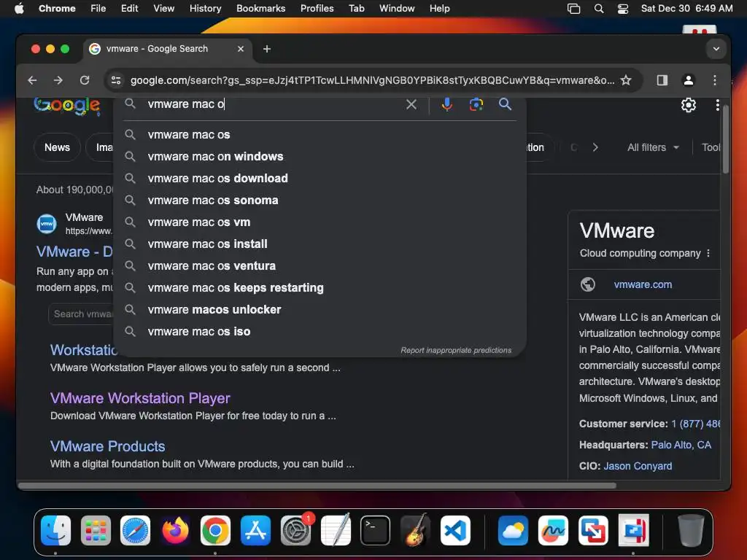Click Palo Alto, CA headquarters link
747x560 pixels.
pyautogui.click(x=681, y=445)
